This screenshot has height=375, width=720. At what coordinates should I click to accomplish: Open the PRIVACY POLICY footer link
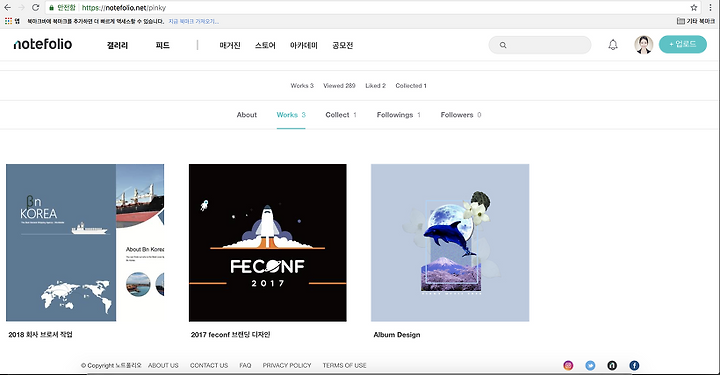287,365
